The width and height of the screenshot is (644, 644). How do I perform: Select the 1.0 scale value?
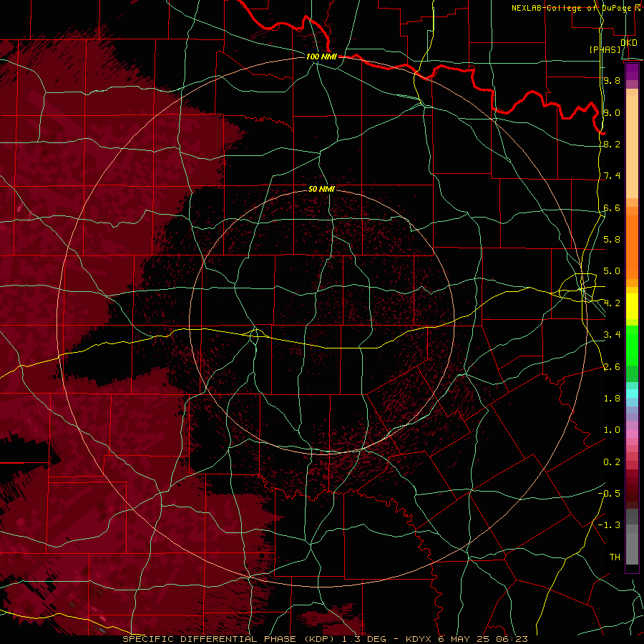pos(612,430)
